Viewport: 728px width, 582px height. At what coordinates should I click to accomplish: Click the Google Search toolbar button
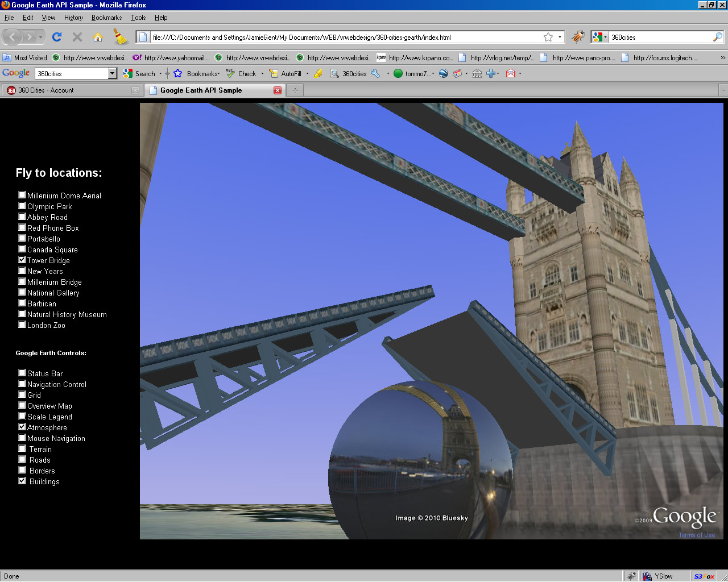pyautogui.click(x=140, y=73)
